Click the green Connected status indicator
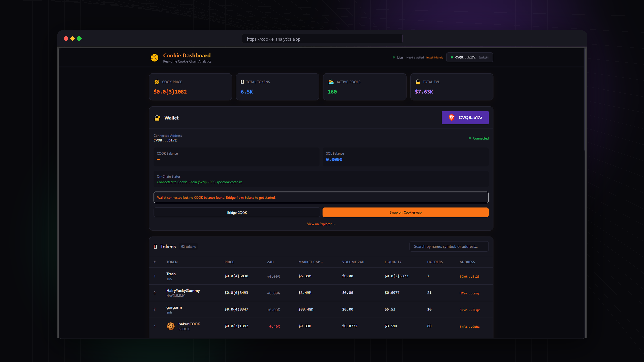644x362 pixels. pyautogui.click(x=479, y=138)
